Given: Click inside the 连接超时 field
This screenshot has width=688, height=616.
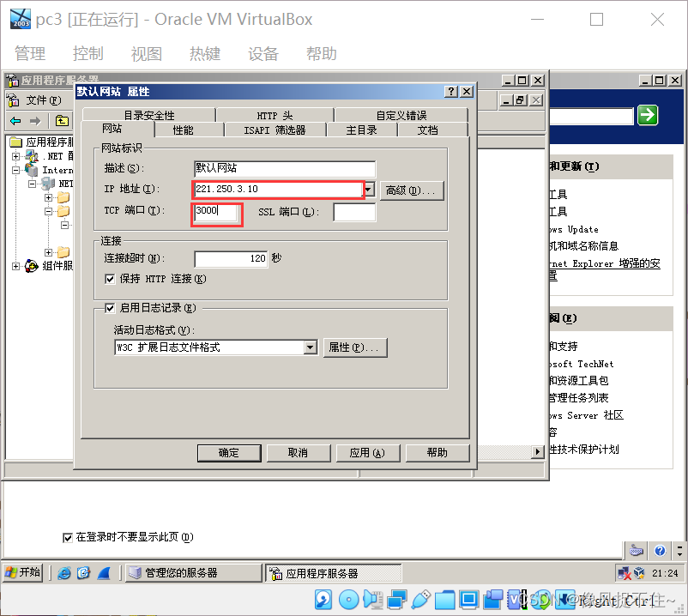Looking at the screenshot, I should (231, 259).
